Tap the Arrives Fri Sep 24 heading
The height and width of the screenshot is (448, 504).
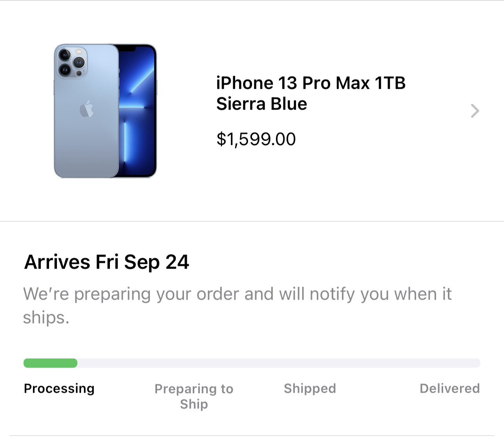click(x=106, y=262)
